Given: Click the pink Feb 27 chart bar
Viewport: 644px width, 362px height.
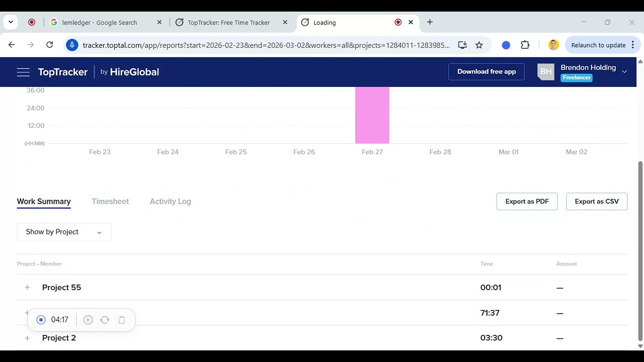Looking at the screenshot, I should point(372,115).
